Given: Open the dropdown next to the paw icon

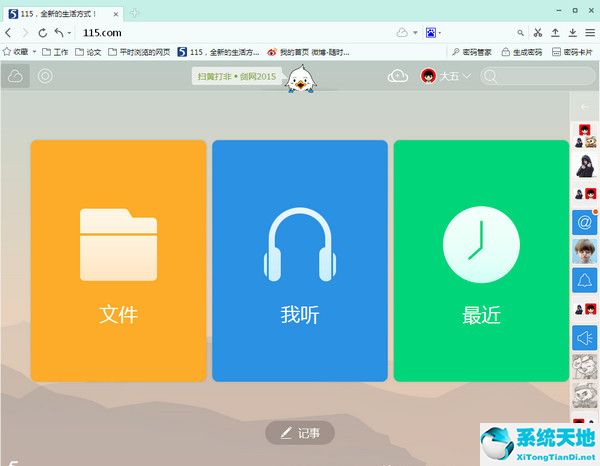Looking at the screenshot, I should (440, 33).
